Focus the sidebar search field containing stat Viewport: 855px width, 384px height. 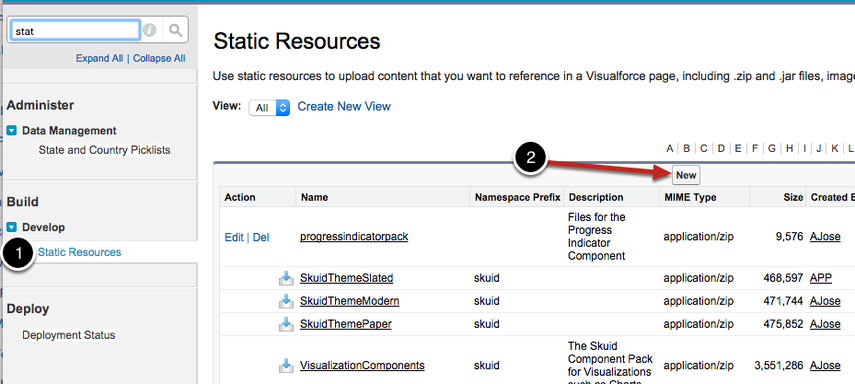74,31
